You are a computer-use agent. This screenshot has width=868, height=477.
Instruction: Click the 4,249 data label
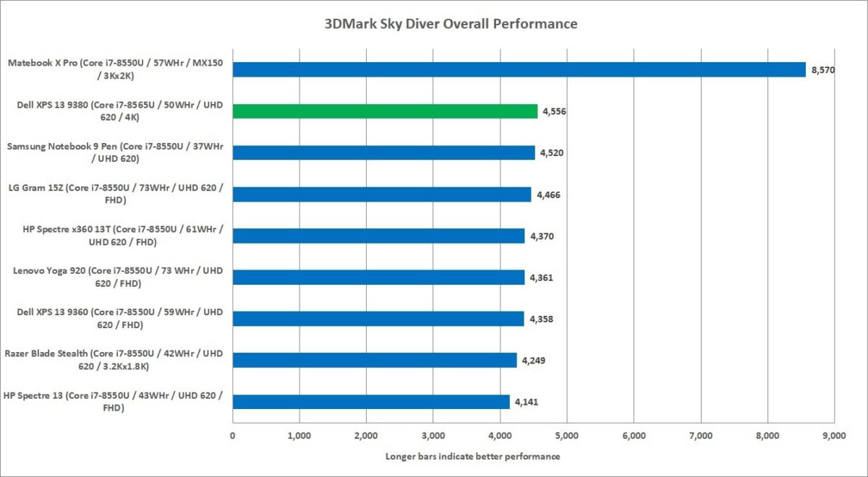pyautogui.click(x=535, y=361)
